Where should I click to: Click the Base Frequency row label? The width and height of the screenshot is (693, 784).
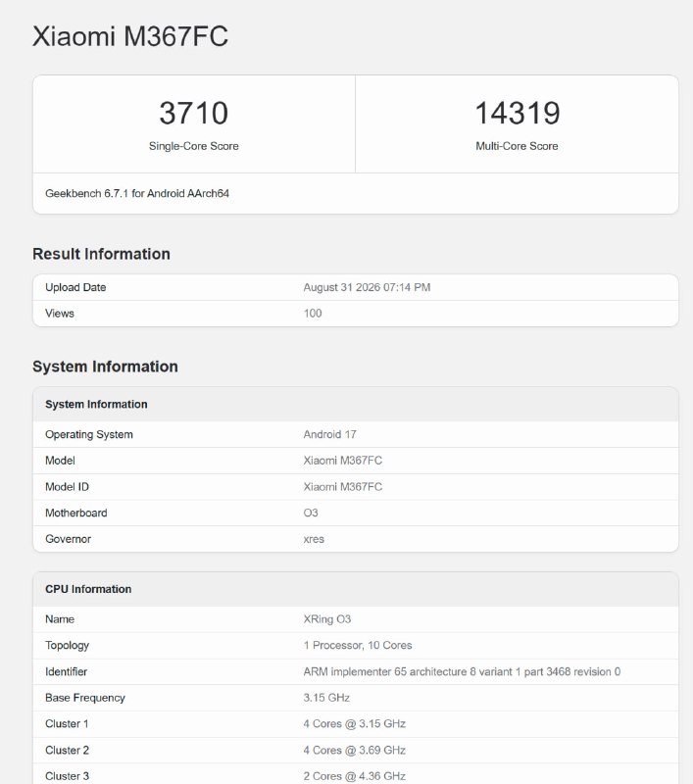pyautogui.click(x=85, y=698)
